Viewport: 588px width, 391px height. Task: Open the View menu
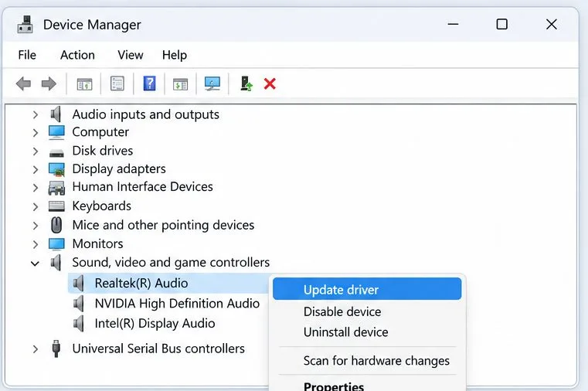[x=130, y=55]
